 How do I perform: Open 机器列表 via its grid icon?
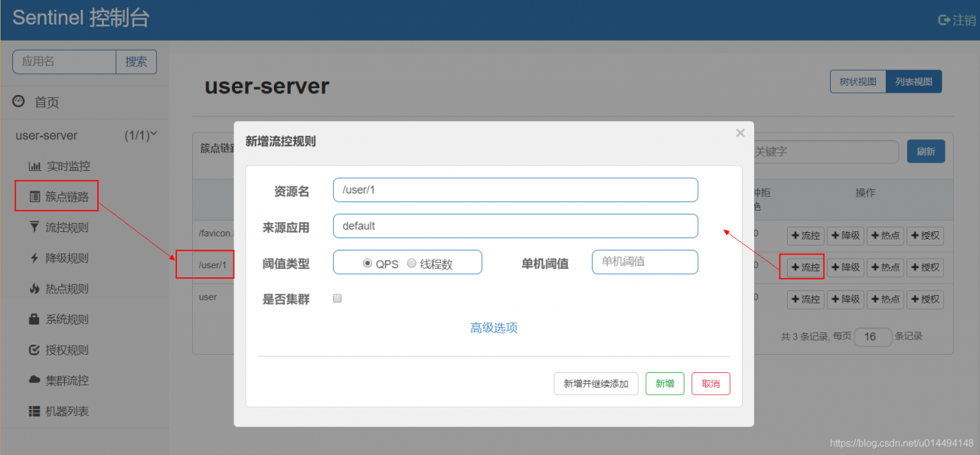click(34, 411)
